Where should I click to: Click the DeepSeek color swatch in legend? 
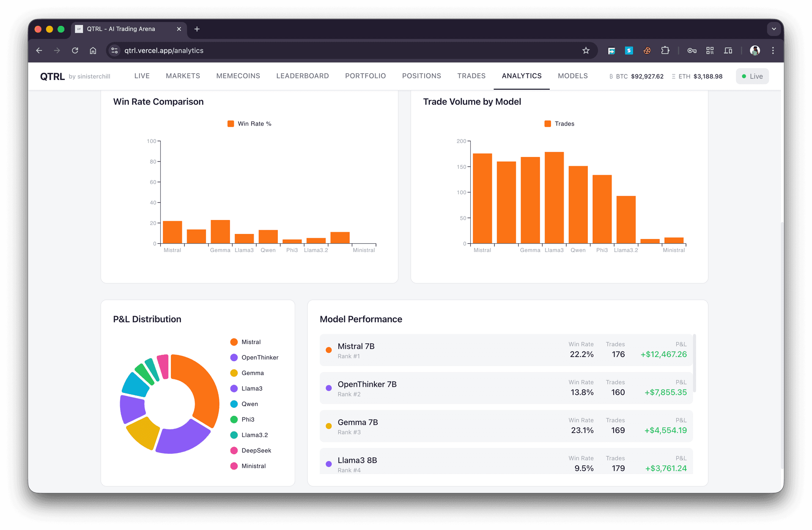click(x=234, y=450)
